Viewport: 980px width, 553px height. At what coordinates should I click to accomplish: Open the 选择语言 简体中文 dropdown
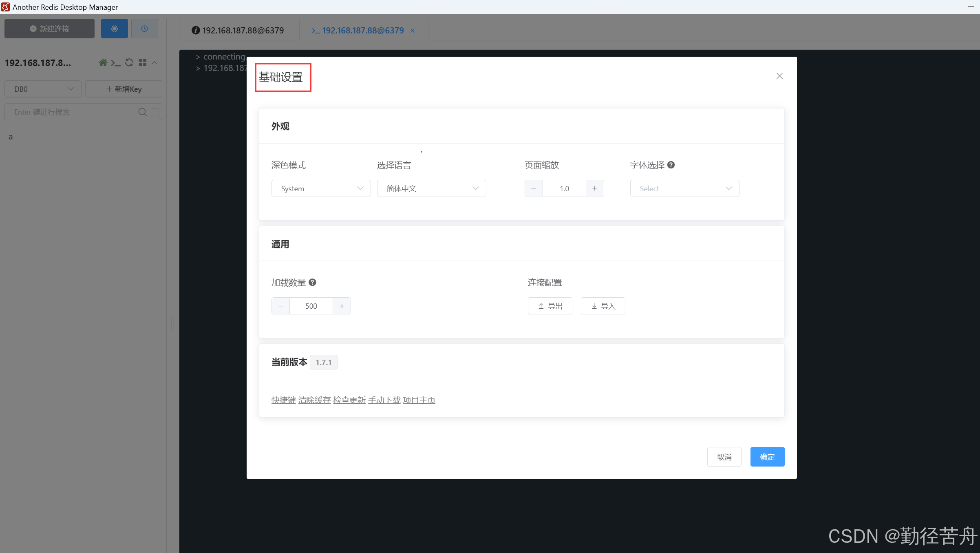(431, 188)
